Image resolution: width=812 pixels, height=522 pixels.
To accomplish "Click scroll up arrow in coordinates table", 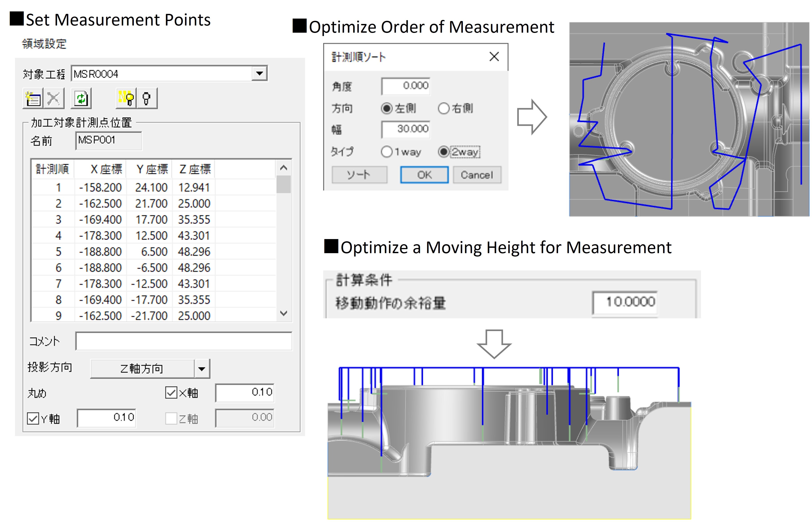I will (284, 168).
